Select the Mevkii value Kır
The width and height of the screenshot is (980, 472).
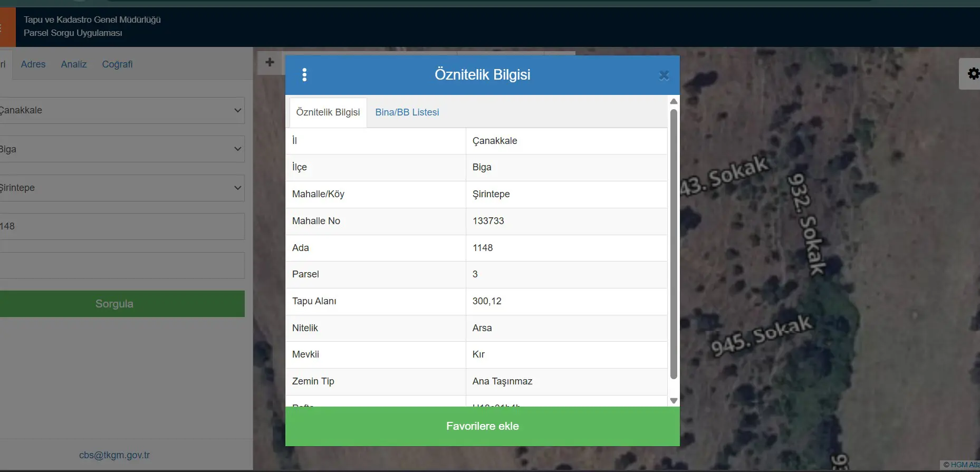pos(478,354)
